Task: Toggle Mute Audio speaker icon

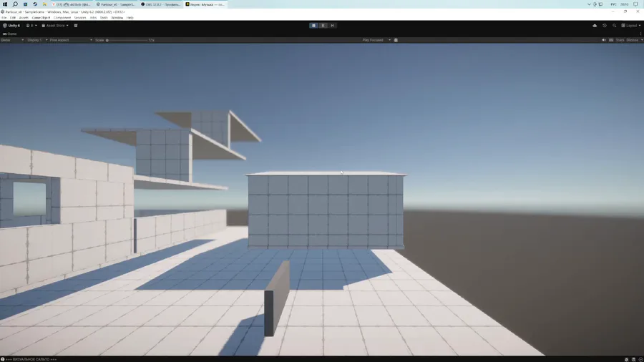Action: pos(604,40)
